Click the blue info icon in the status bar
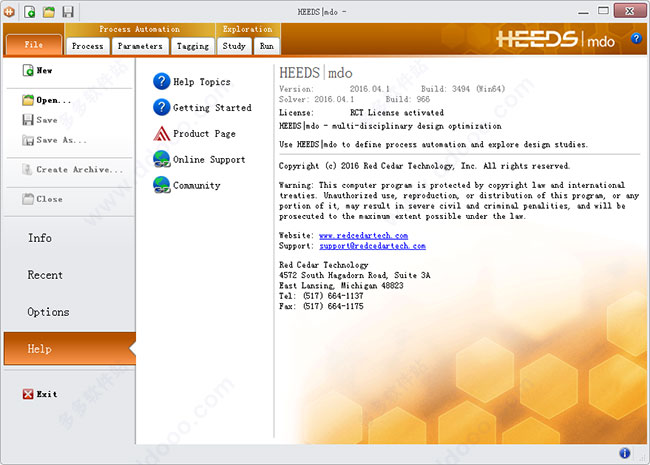This screenshot has height=465, width=650. click(625, 453)
